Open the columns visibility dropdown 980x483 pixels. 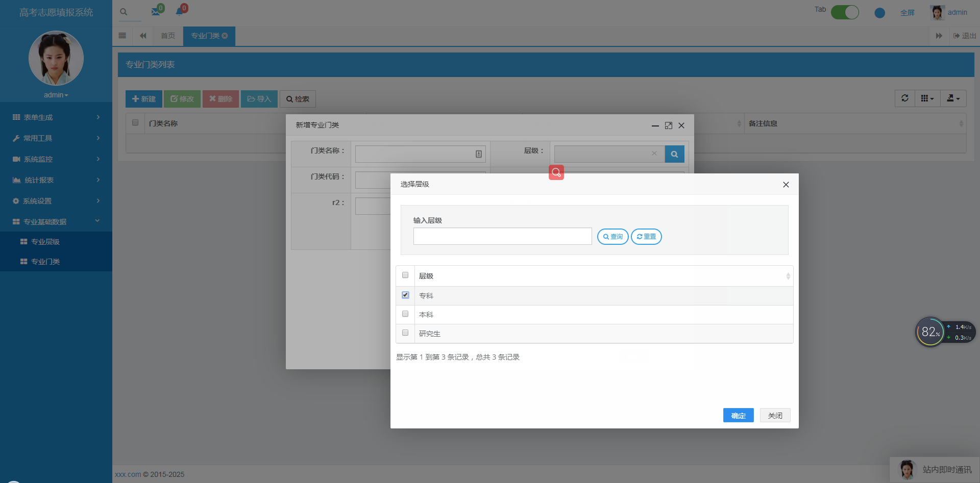click(927, 98)
